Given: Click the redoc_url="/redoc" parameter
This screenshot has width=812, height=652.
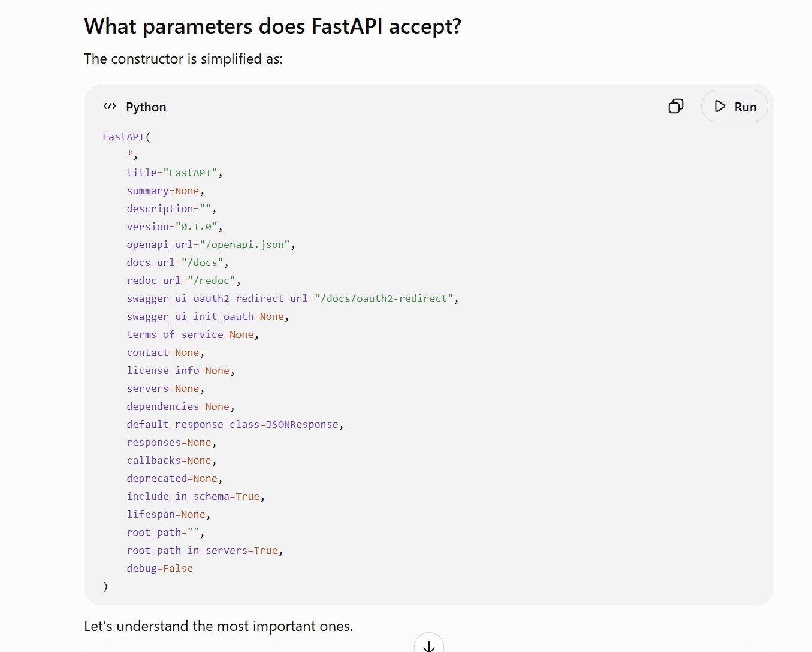Looking at the screenshot, I should 183,280.
